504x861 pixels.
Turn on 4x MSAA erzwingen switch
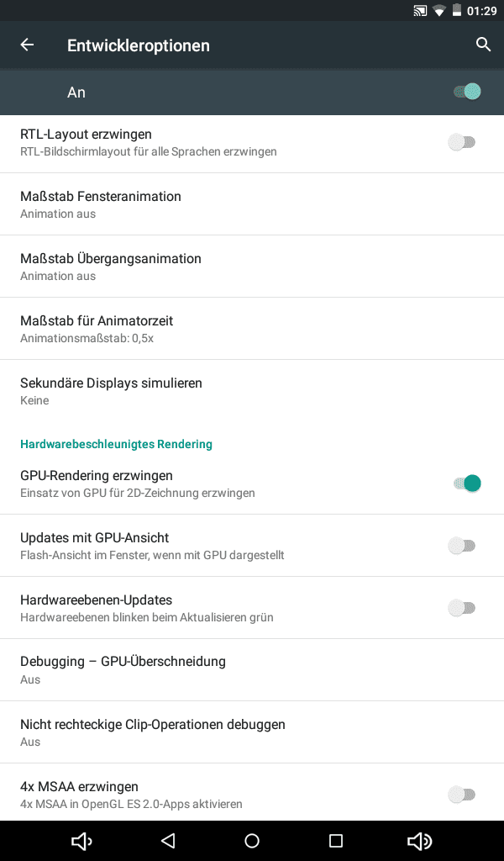coord(462,795)
